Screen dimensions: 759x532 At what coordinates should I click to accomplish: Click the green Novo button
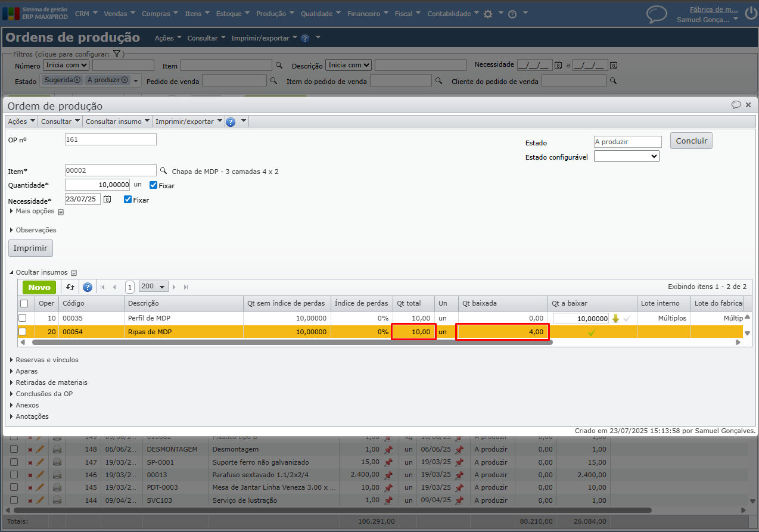pos(39,287)
